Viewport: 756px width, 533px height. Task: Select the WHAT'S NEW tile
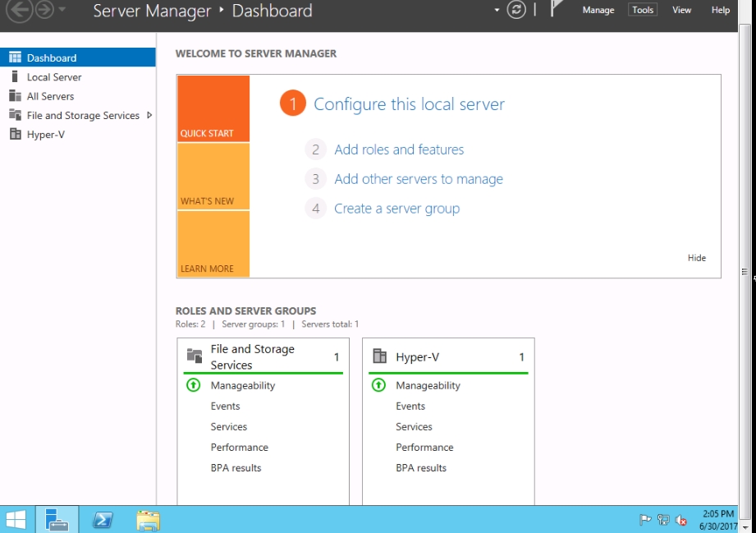(213, 177)
